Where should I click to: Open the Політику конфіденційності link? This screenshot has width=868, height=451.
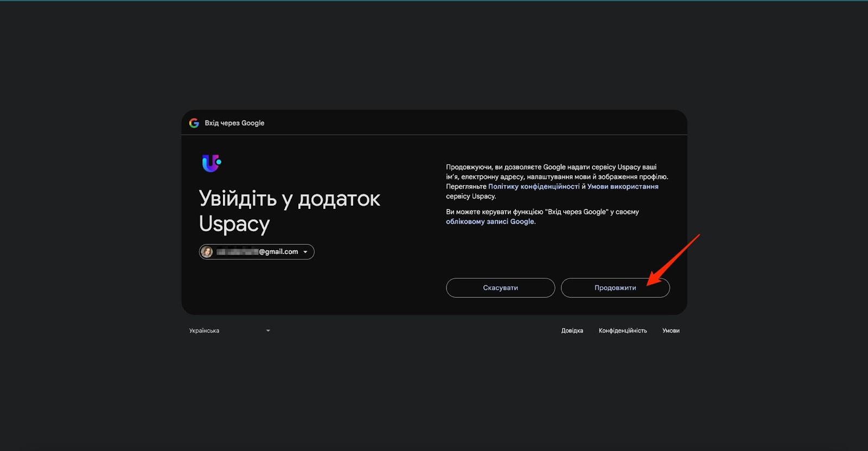point(534,187)
